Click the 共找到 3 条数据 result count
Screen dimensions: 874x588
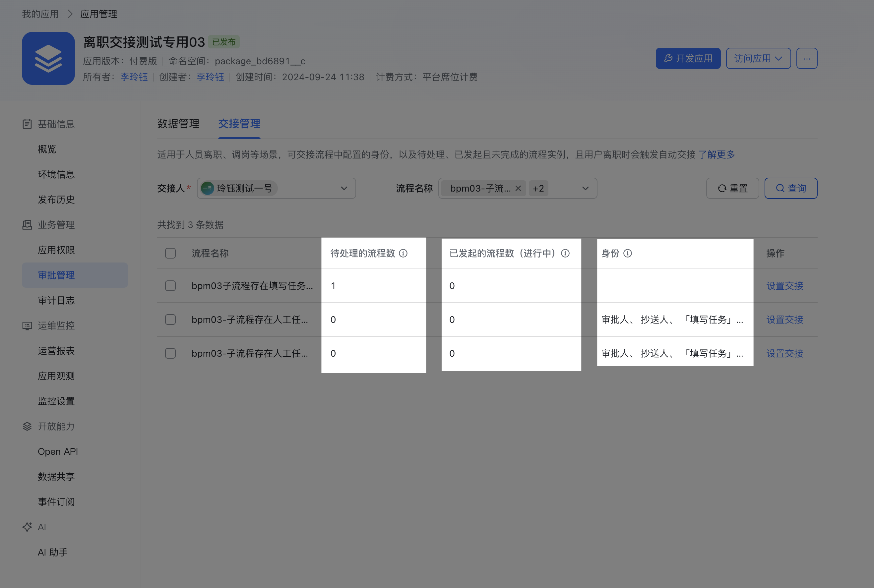190,225
